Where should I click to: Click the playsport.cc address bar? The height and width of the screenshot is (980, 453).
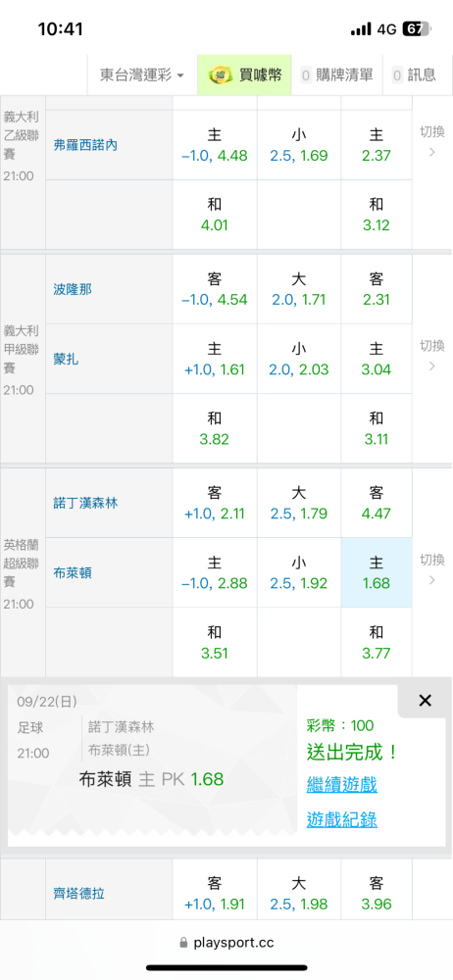click(x=226, y=943)
